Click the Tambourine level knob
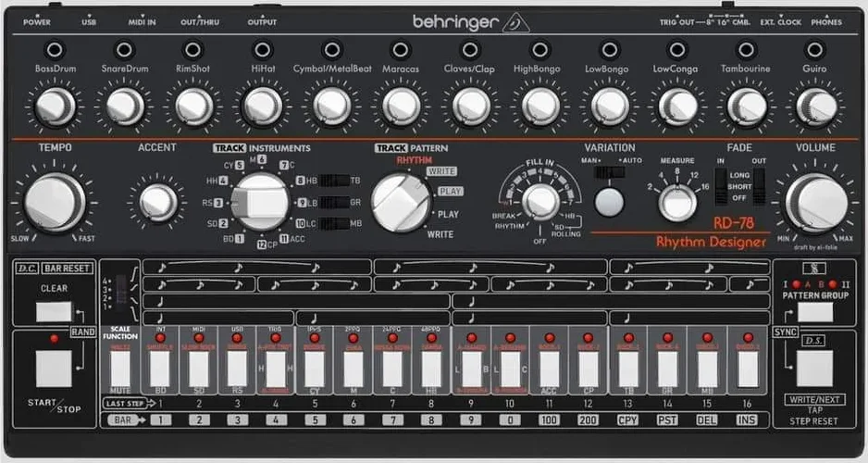868x463 pixels. pyautogui.click(x=746, y=106)
